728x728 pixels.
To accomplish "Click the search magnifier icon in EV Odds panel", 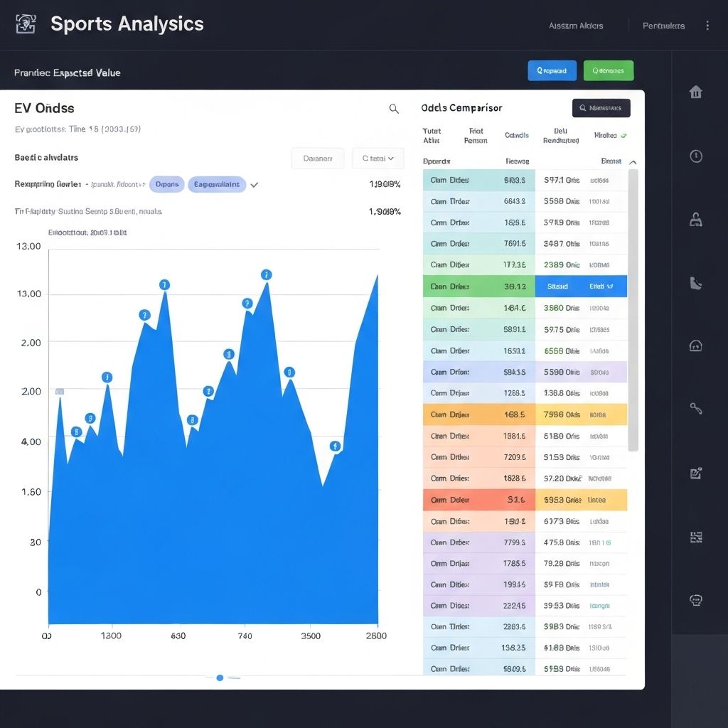I will point(394,108).
